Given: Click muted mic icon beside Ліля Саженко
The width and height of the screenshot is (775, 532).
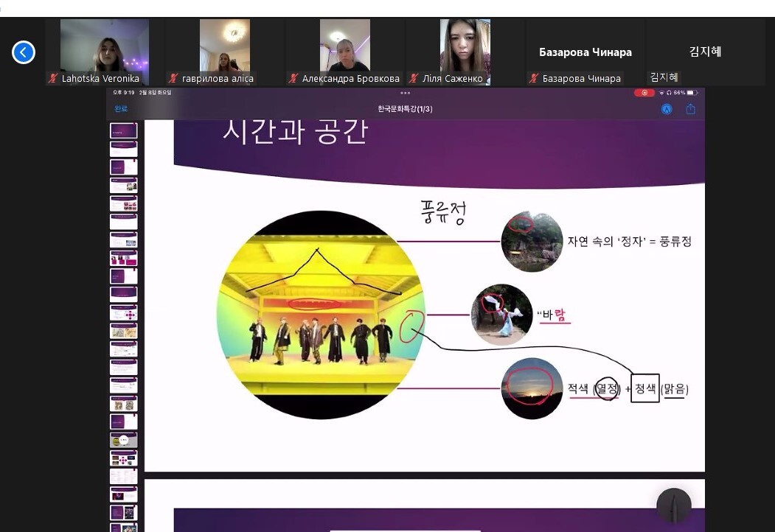Looking at the screenshot, I should [x=414, y=78].
